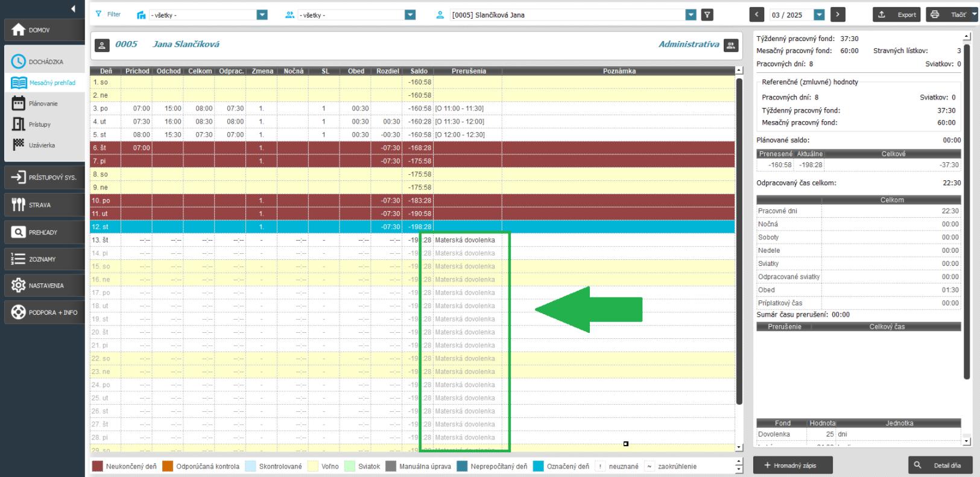The height and width of the screenshot is (477, 980).
Task: Open the NASTAVENIA settings module
Action: pos(43,286)
